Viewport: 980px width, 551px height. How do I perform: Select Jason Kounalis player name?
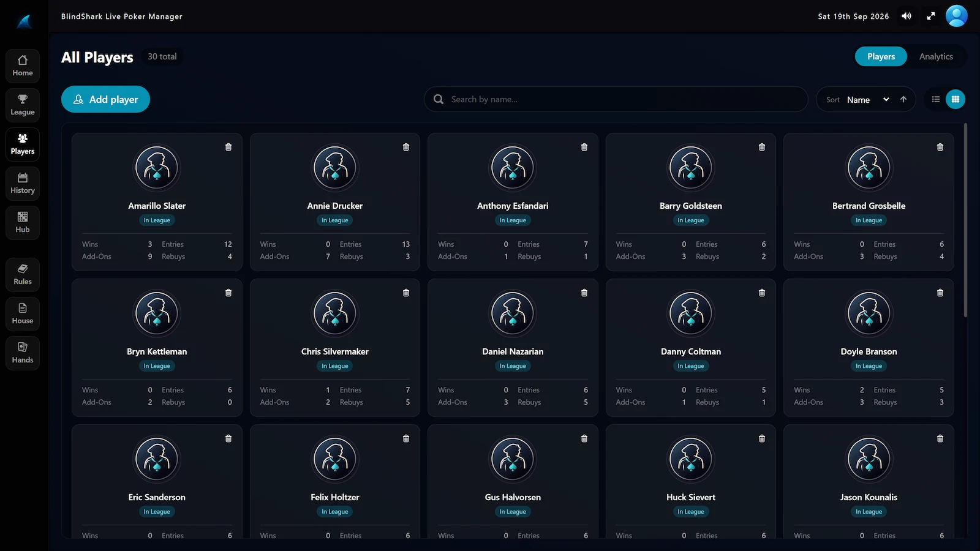coord(869,497)
